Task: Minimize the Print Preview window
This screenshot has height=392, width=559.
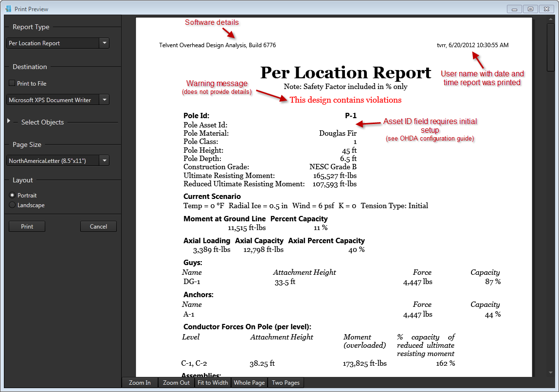Action: (x=514, y=9)
